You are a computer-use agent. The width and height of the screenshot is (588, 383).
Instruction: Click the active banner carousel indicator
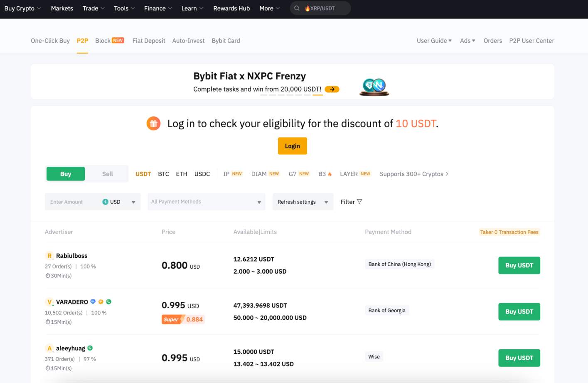317,95
